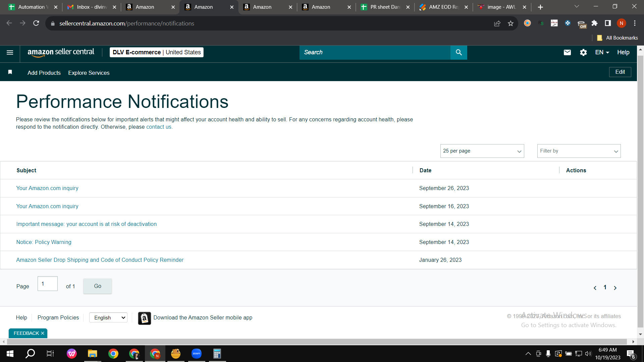
Task: Click the amazon seller central logo
Action: click(61, 52)
